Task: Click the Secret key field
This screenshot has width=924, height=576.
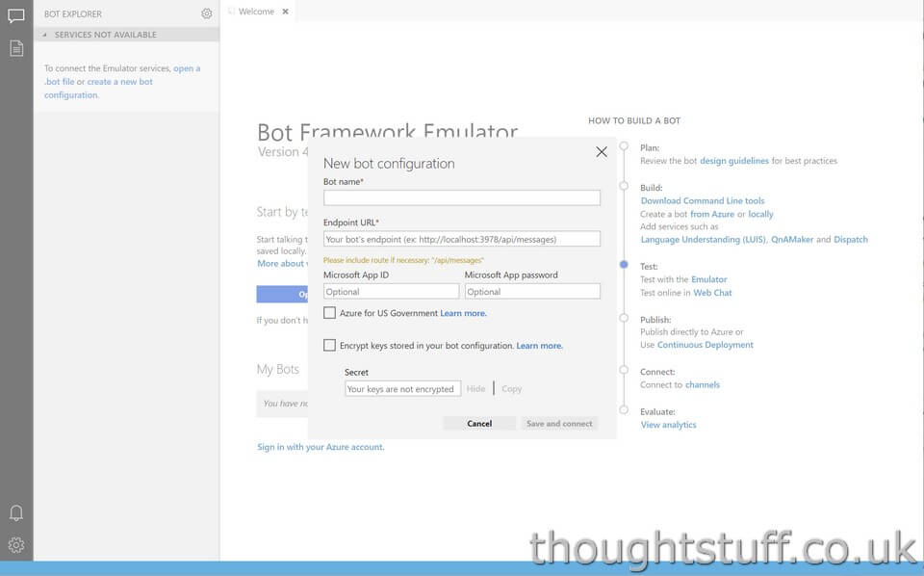Action: (402, 388)
